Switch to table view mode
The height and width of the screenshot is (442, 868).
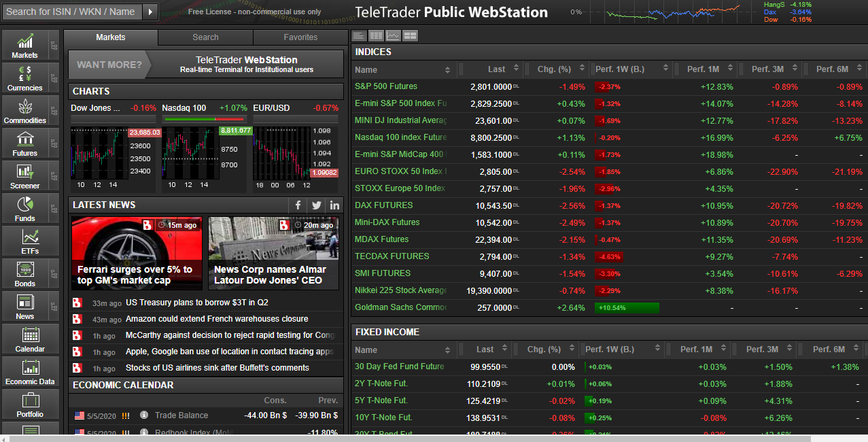point(376,36)
